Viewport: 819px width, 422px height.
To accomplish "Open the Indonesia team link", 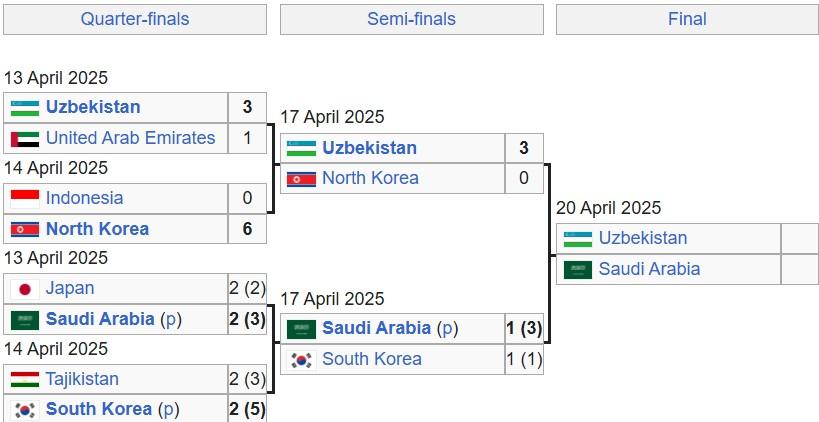I will [85, 198].
